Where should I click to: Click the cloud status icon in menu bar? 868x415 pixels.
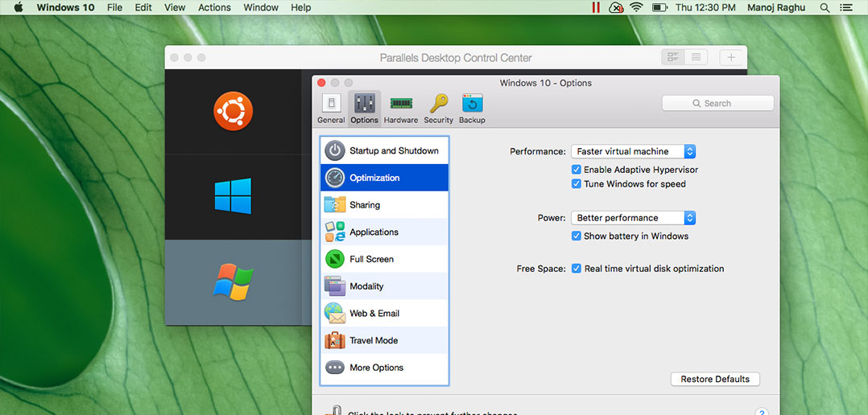click(615, 8)
